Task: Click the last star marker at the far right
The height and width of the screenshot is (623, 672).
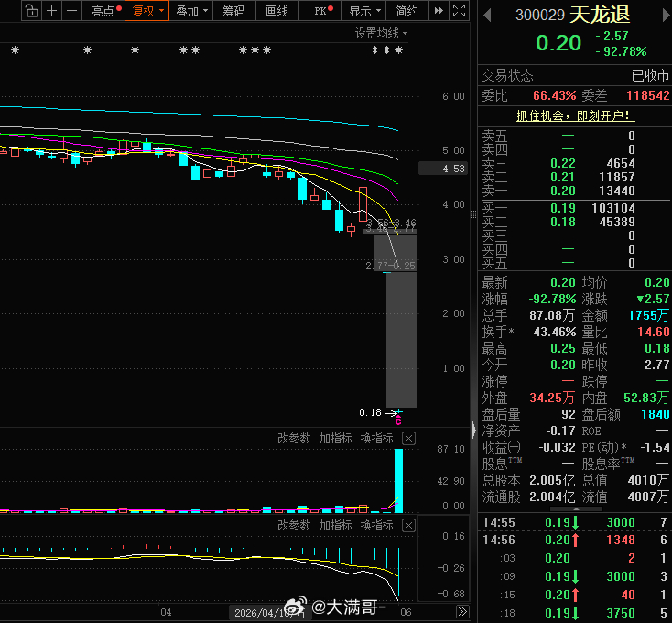Action: coord(399,50)
